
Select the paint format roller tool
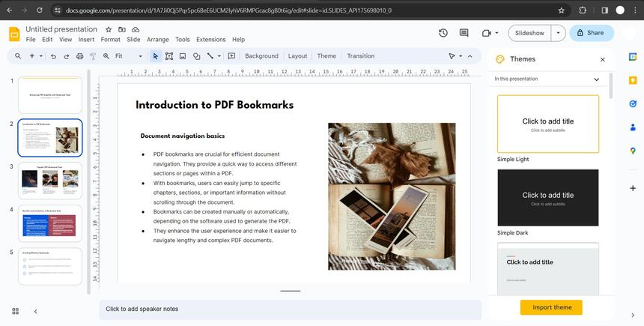tap(93, 56)
